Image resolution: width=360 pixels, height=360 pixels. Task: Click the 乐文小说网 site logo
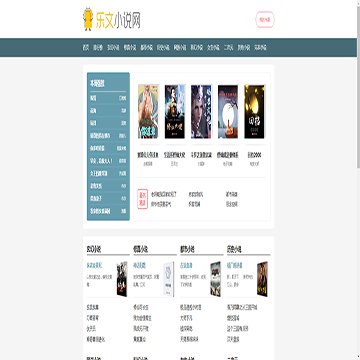point(112,19)
